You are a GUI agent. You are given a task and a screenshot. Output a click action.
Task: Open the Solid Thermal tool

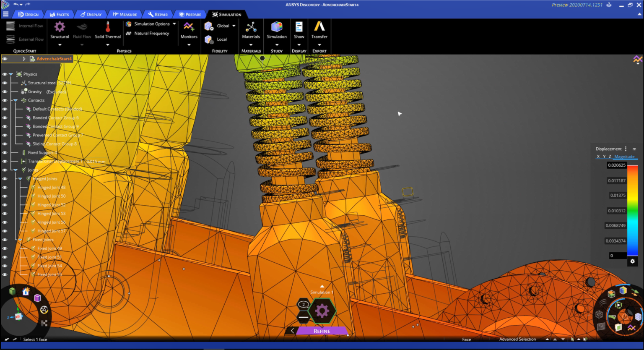[108, 29]
